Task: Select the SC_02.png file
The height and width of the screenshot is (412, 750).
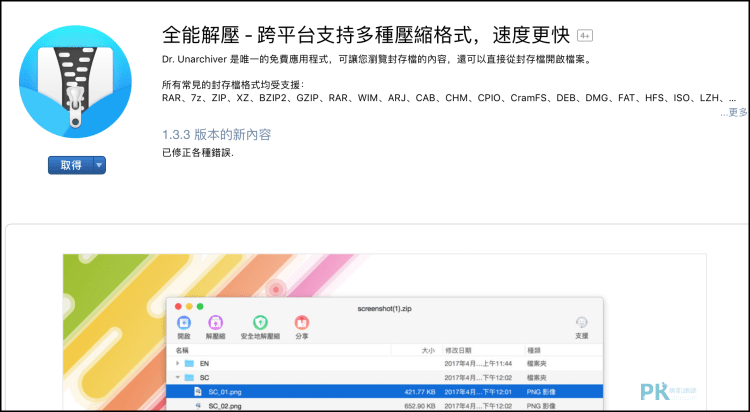Action: [x=385, y=406]
